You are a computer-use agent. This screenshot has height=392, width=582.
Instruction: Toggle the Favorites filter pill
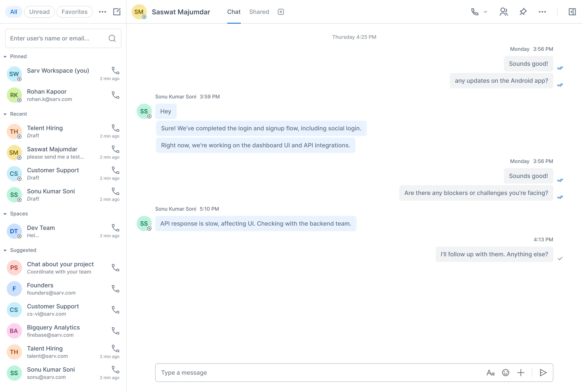[74, 12]
